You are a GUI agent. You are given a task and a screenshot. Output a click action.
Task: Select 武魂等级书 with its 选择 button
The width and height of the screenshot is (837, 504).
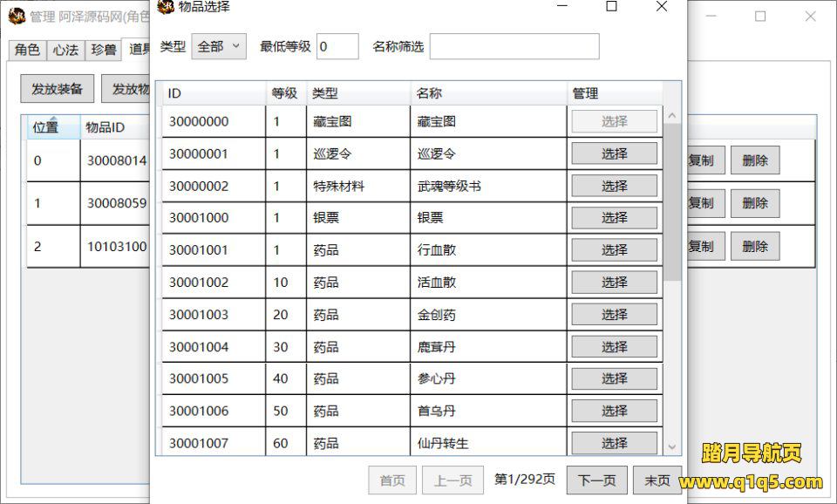pyautogui.click(x=614, y=186)
